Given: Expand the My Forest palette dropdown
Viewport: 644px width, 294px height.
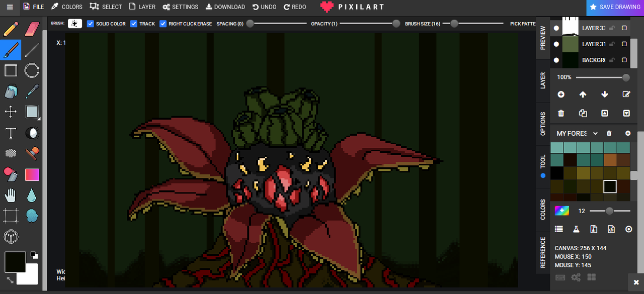Looking at the screenshot, I should tap(595, 133).
